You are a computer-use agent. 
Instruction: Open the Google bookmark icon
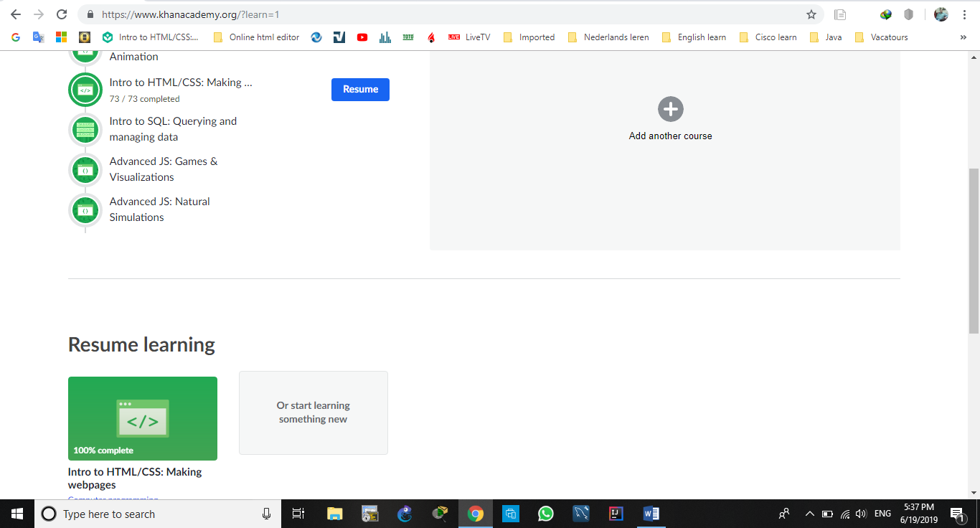tap(16, 37)
